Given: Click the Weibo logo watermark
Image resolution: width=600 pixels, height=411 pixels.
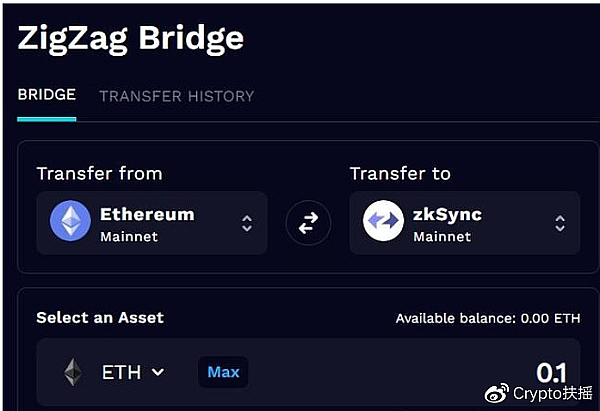Looking at the screenshot, I should tap(497, 393).
